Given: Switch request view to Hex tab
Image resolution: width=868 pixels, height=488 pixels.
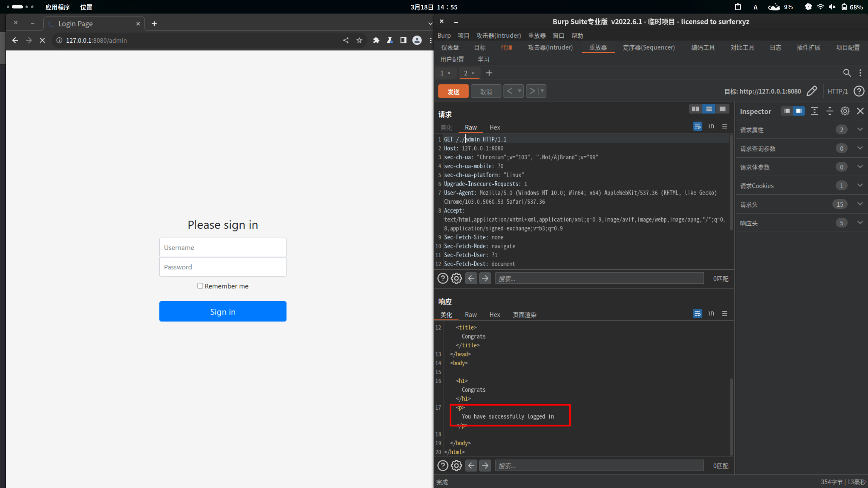Looking at the screenshot, I should 495,127.
